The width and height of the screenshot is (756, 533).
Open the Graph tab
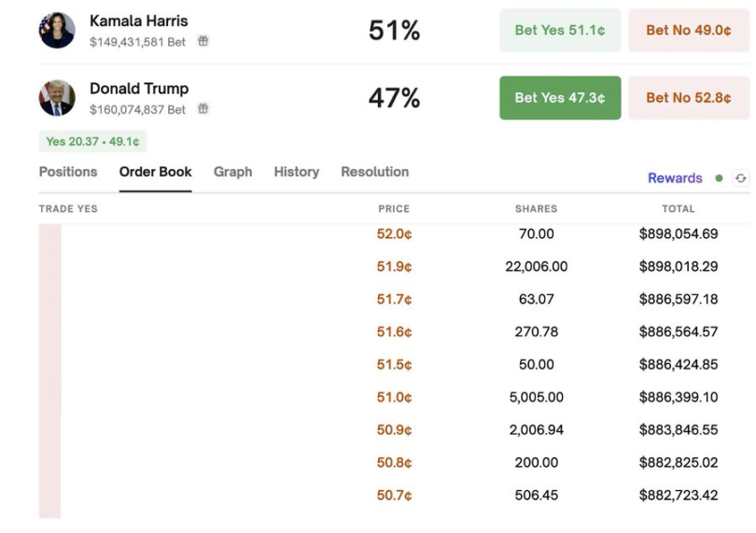coord(232,172)
